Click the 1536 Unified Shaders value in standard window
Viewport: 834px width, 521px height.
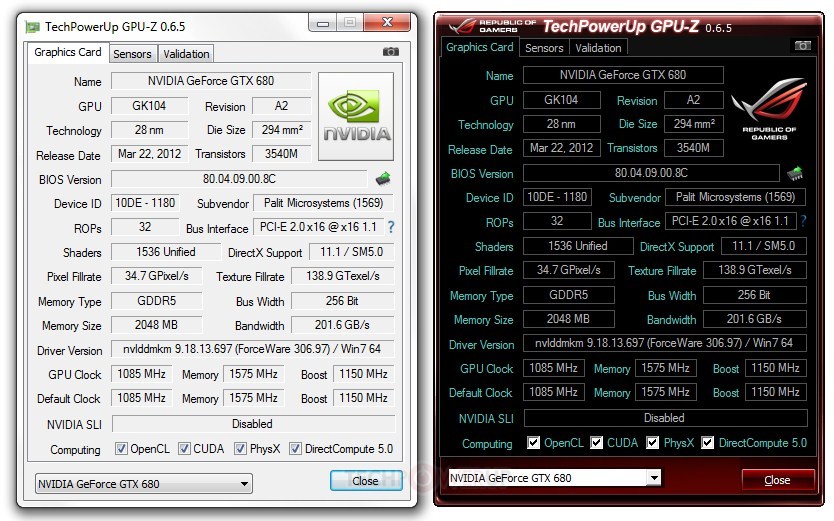click(166, 251)
